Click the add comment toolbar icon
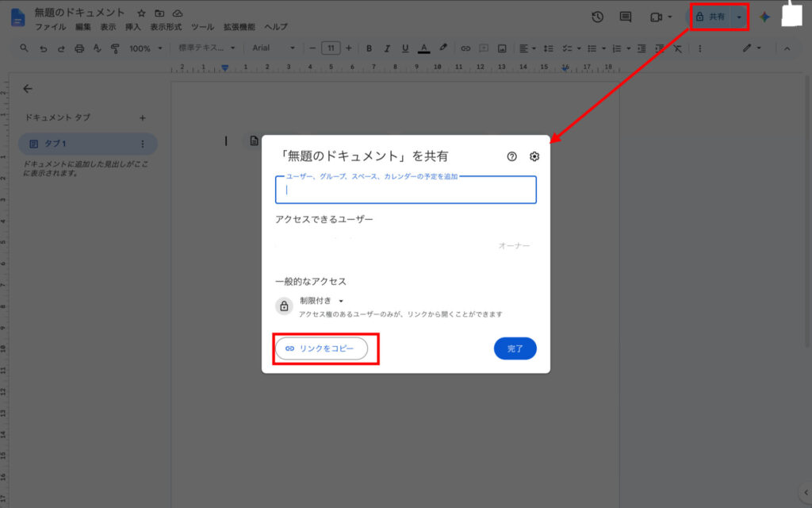 [x=484, y=48]
